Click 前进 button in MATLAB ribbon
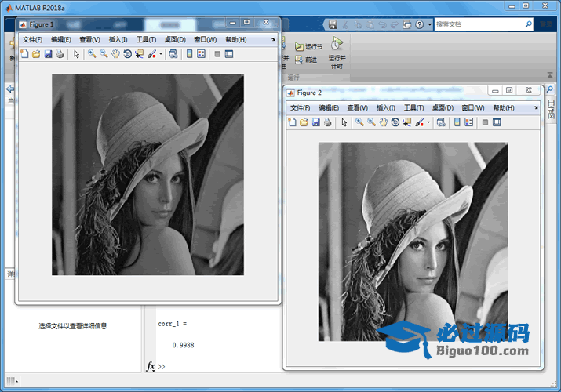This screenshot has height=392, width=561. (x=306, y=60)
